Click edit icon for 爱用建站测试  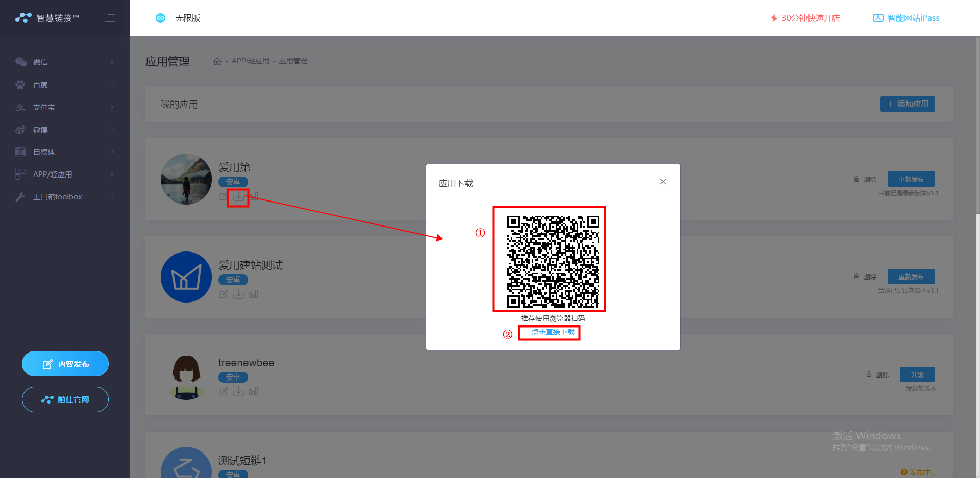(224, 294)
